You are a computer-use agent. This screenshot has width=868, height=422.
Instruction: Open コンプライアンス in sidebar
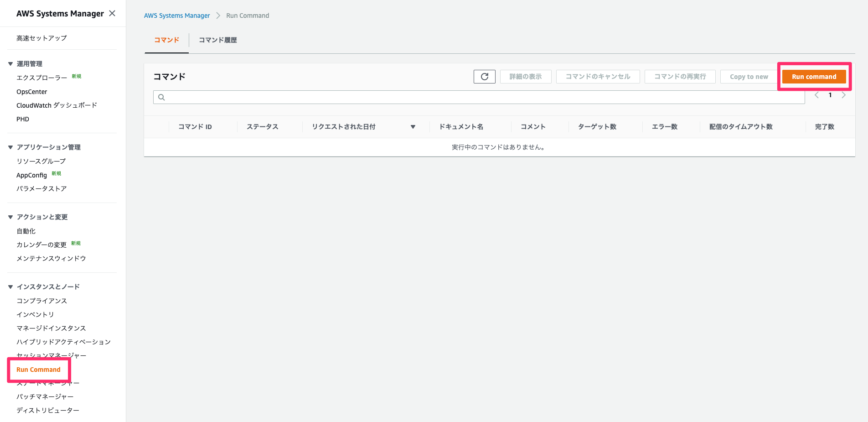(42, 301)
